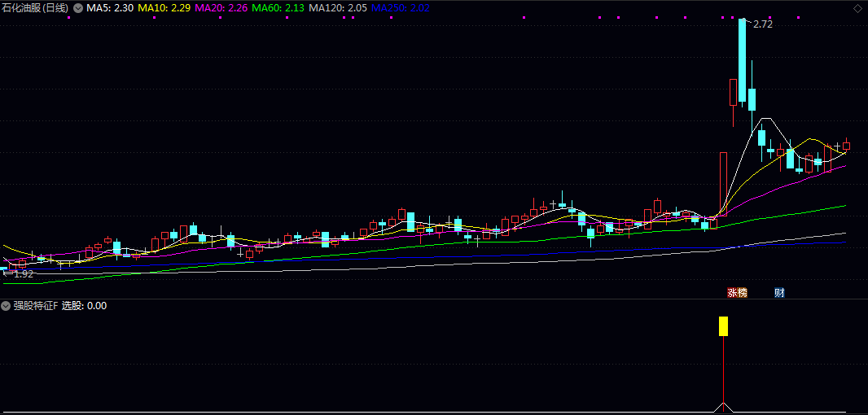Expand the 强股特征F indicator dropdown arrow

(x=7, y=306)
